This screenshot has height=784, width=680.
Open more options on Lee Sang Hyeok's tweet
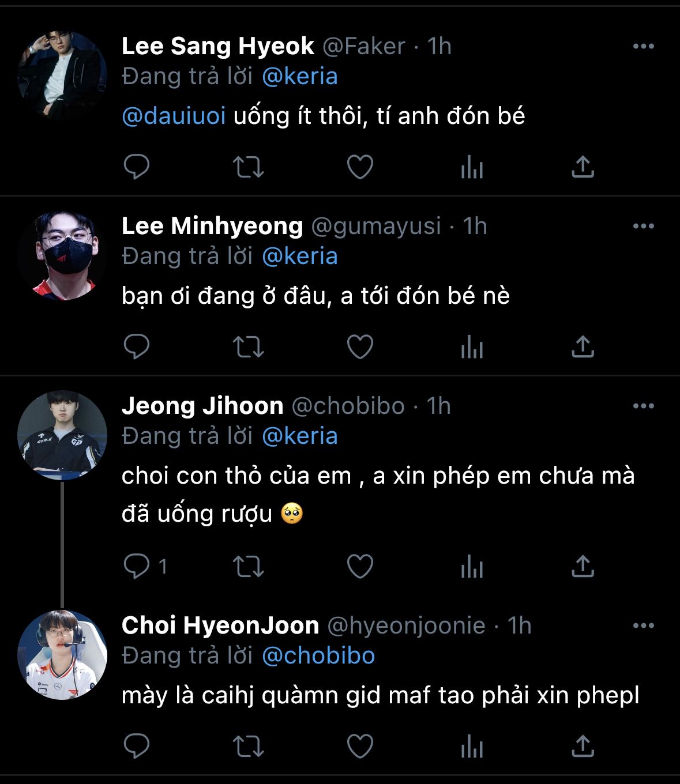pos(643,47)
